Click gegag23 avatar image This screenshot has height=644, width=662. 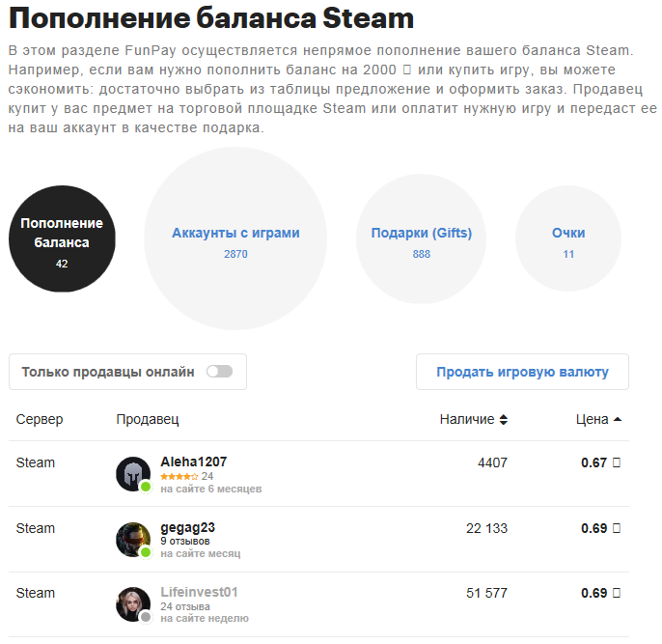(133, 540)
